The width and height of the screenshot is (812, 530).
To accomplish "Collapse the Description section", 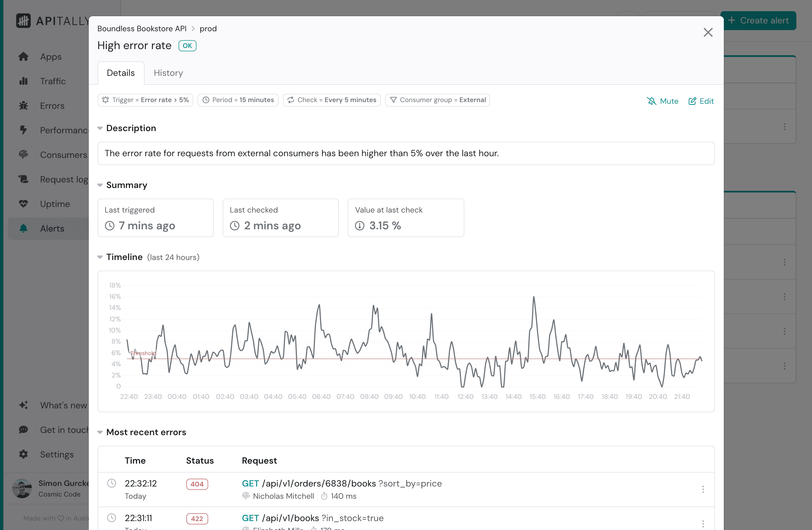I will pyautogui.click(x=100, y=128).
